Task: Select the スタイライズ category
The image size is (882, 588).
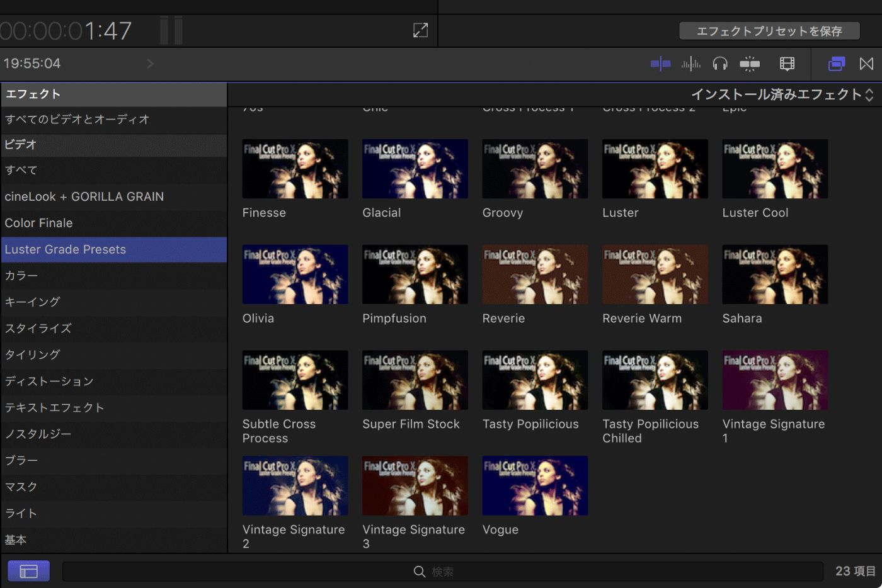Action: click(x=113, y=329)
